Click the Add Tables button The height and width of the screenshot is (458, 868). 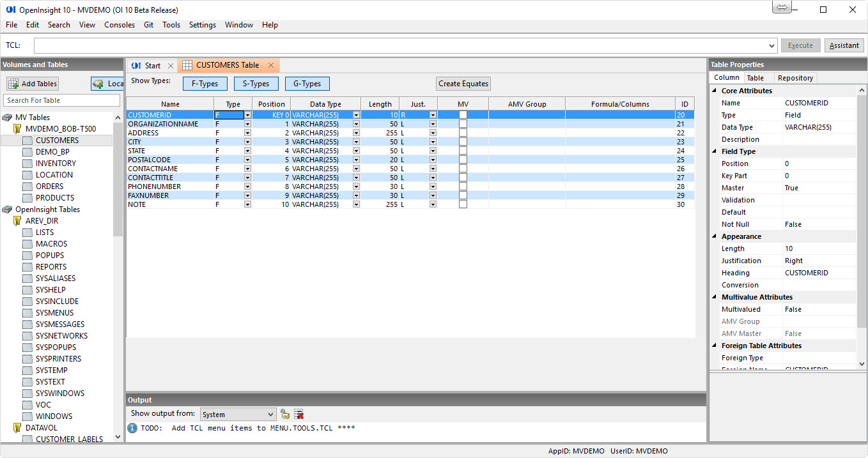tap(33, 84)
